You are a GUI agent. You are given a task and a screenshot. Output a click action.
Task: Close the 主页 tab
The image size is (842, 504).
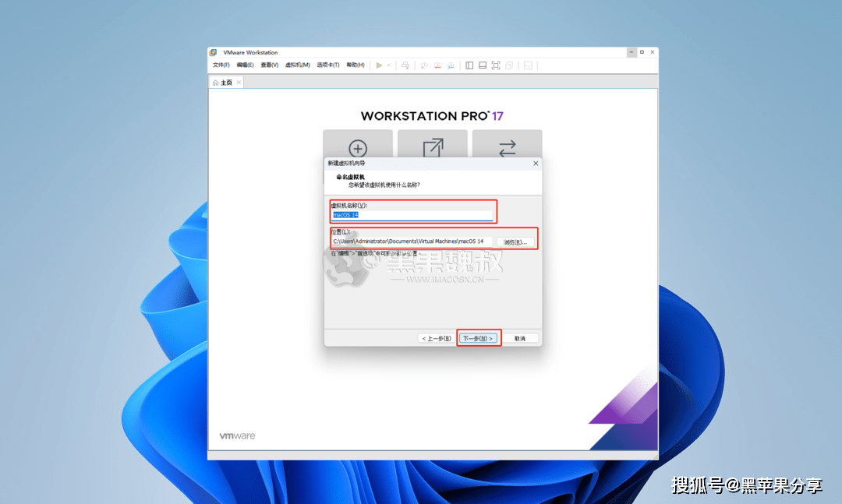pyautogui.click(x=239, y=83)
